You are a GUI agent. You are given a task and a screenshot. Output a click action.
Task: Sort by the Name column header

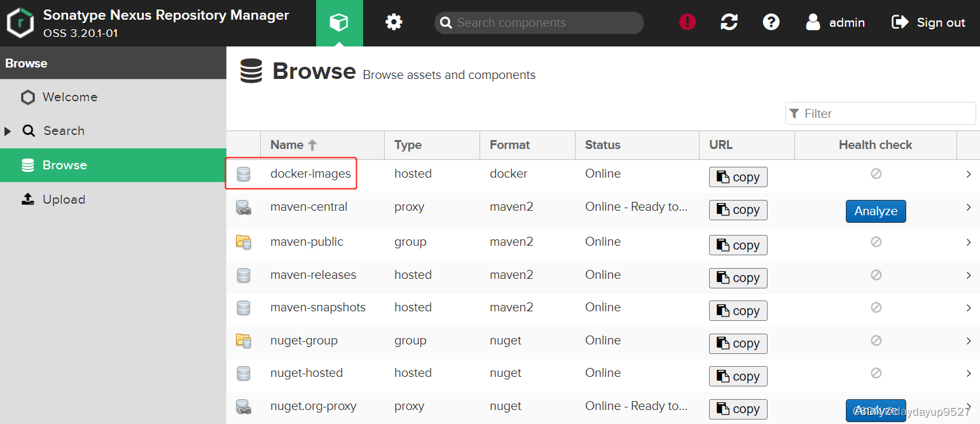[322, 145]
